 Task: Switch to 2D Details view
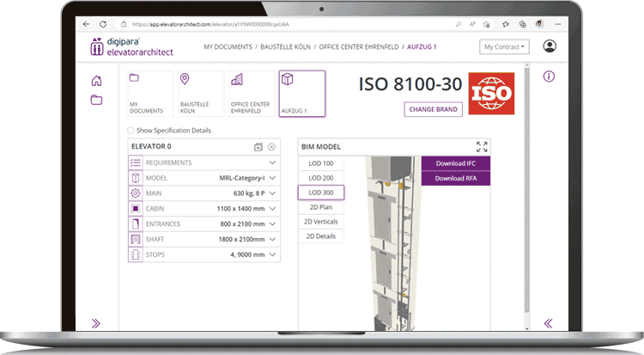321,236
